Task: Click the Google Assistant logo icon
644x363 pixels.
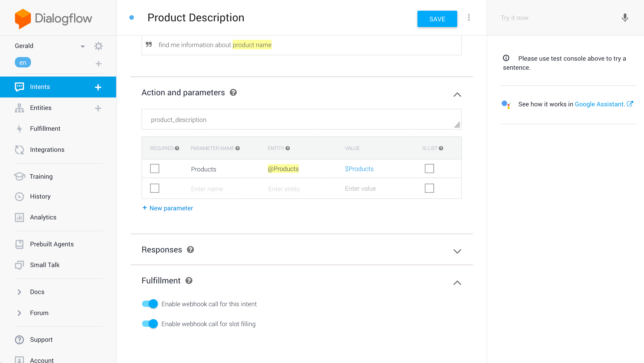Action: click(x=506, y=104)
